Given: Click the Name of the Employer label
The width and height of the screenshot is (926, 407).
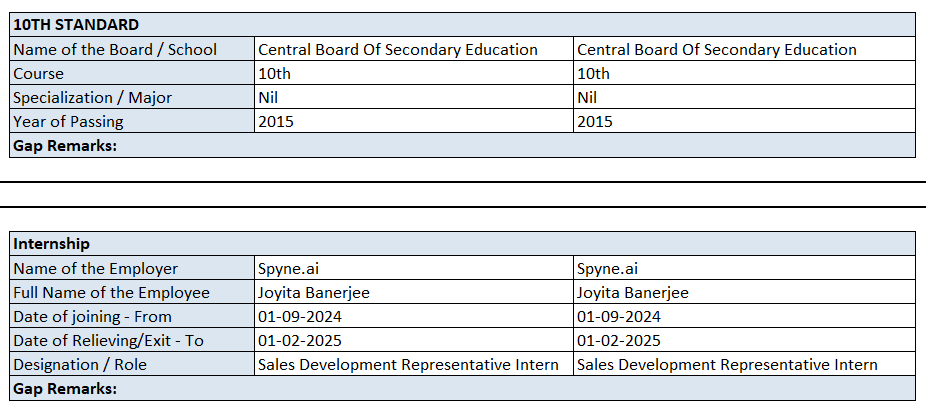Looking at the screenshot, I should point(96,268).
